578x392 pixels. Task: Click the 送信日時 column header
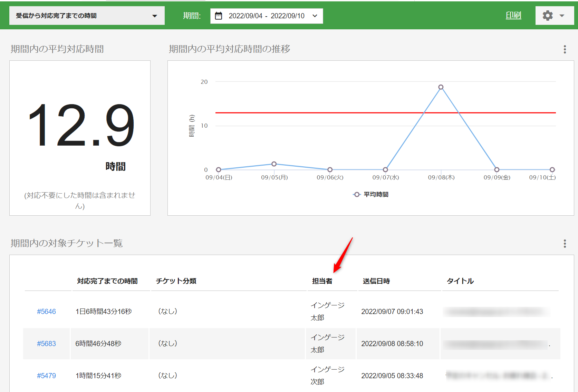point(376,281)
